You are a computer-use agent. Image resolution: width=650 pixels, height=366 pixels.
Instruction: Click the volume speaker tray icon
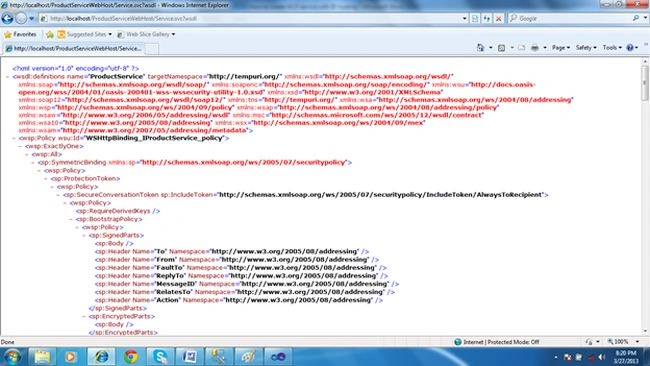point(601,357)
